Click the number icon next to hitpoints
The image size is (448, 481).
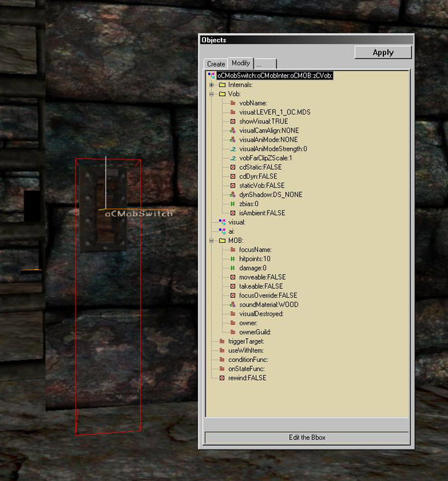click(233, 259)
